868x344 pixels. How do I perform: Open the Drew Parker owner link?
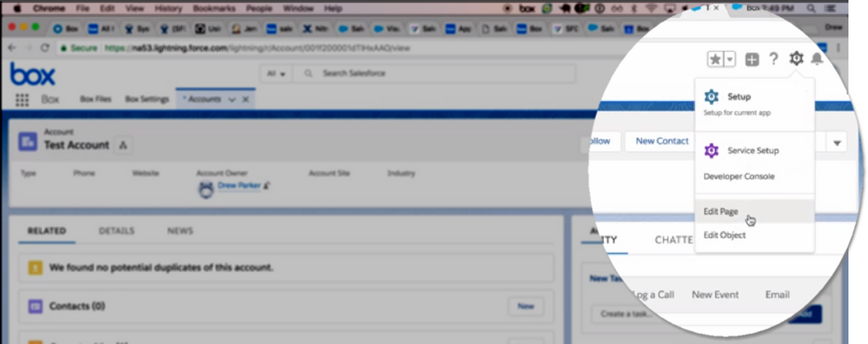pyautogui.click(x=239, y=186)
